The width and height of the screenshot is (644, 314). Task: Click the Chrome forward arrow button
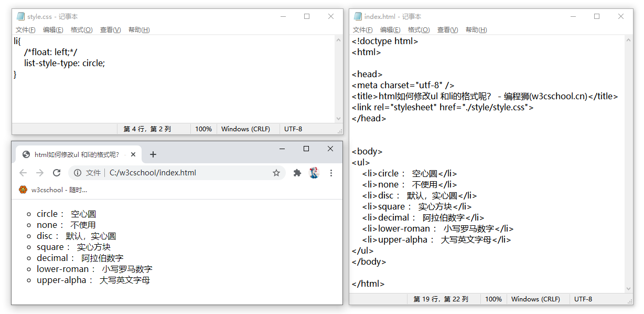pyautogui.click(x=40, y=173)
